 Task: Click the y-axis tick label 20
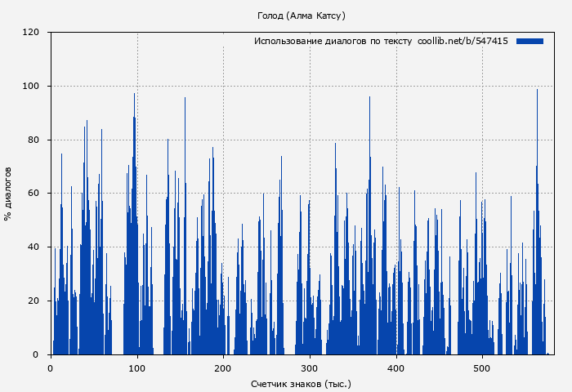pos(34,301)
